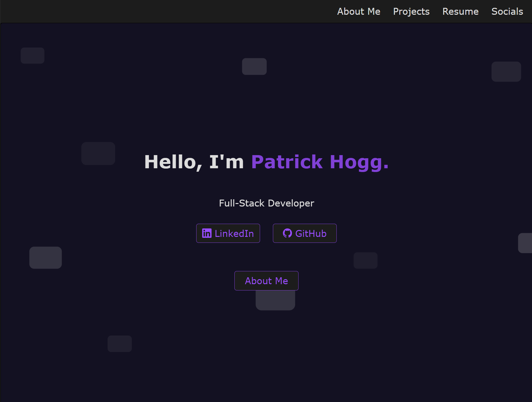Open the Resume navigation link
The height and width of the screenshot is (402, 532).
pyautogui.click(x=460, y=12)
